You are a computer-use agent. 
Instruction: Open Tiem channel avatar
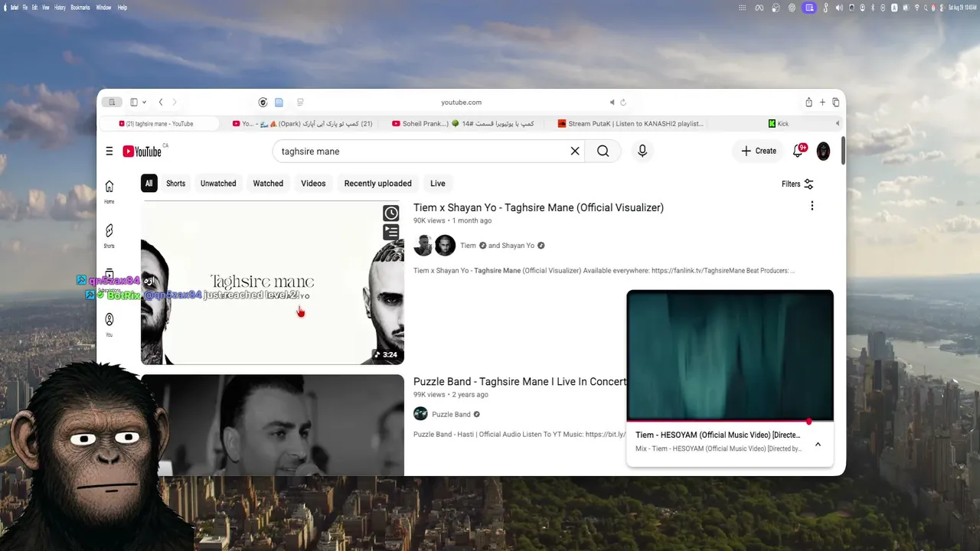[x=423, y=246]
